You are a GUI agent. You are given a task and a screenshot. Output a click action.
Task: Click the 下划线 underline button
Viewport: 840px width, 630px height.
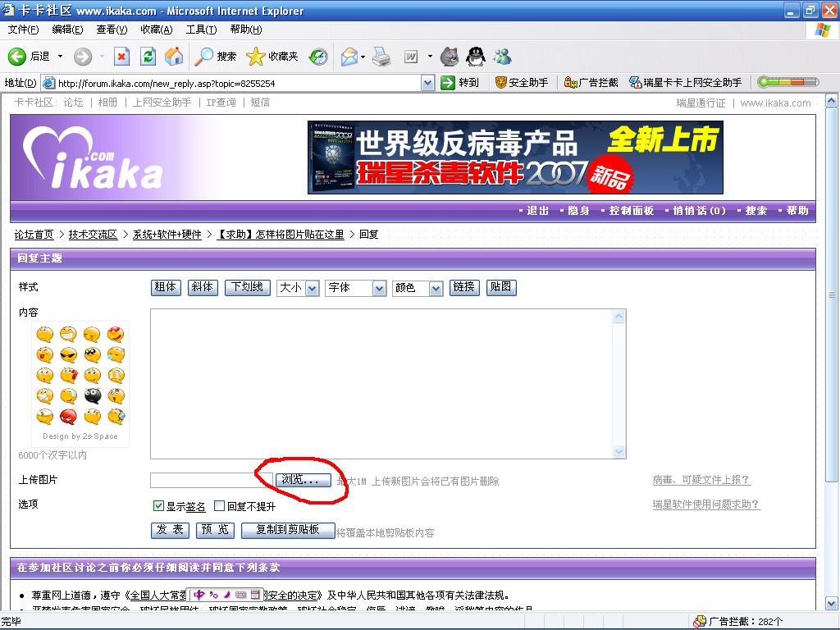tap(247, 287)
